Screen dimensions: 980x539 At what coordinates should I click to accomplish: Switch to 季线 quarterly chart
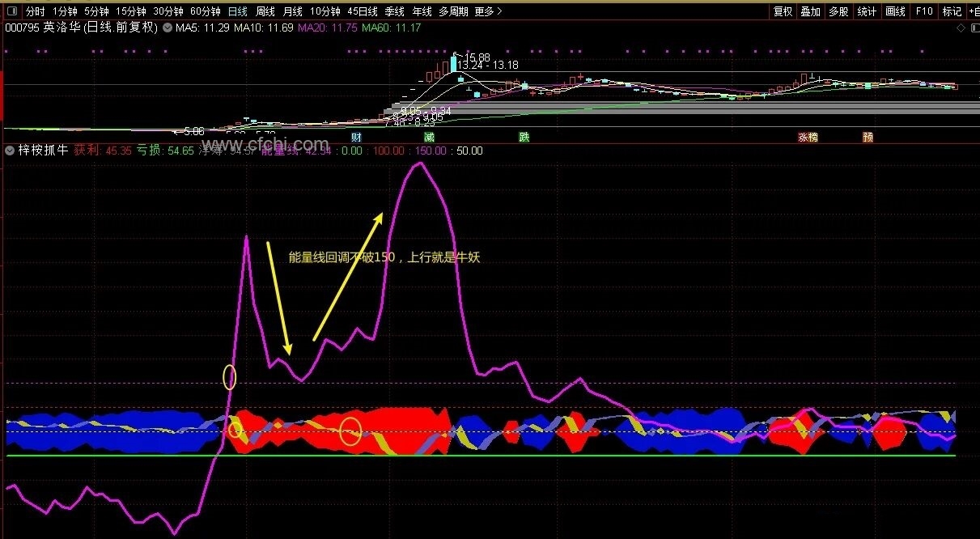(394, 11)
